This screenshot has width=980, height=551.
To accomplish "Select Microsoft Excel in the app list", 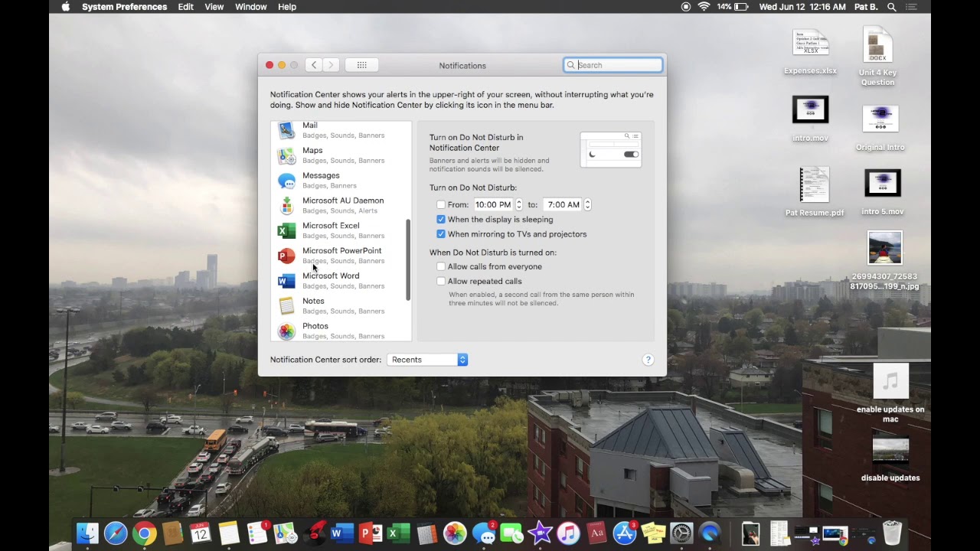I will pos(341,230).
